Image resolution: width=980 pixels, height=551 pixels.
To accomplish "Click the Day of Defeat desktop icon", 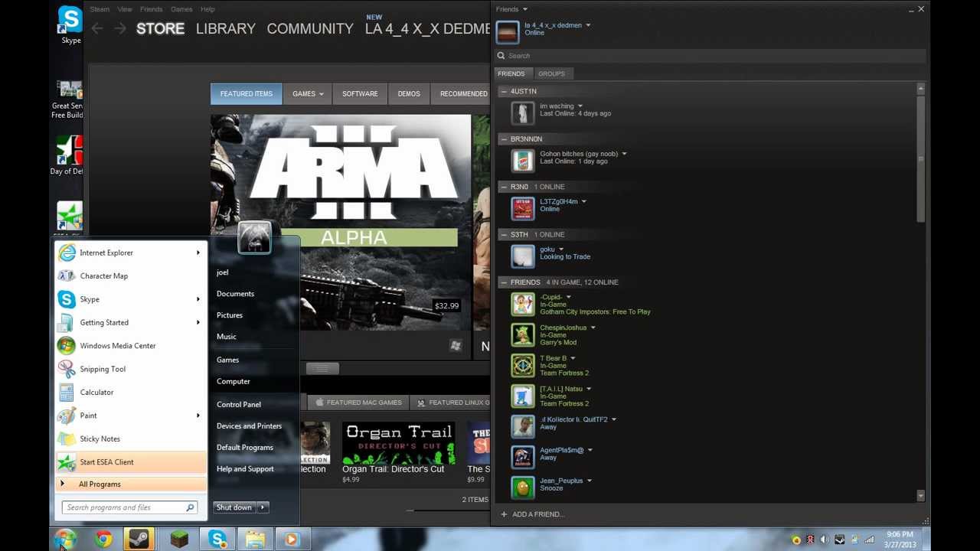I will 68,155.
